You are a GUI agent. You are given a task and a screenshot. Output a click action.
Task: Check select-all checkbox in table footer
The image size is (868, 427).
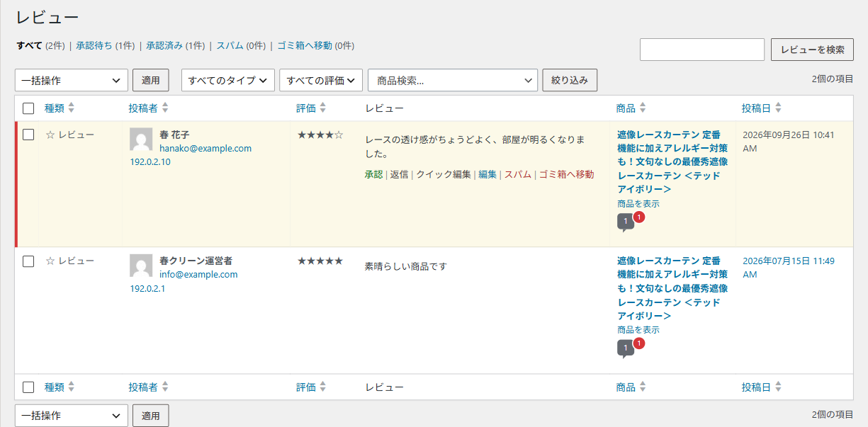28,387
